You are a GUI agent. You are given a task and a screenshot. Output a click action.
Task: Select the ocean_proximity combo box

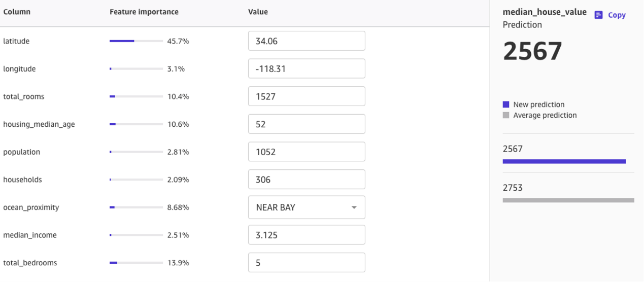[x=307, y=207]
